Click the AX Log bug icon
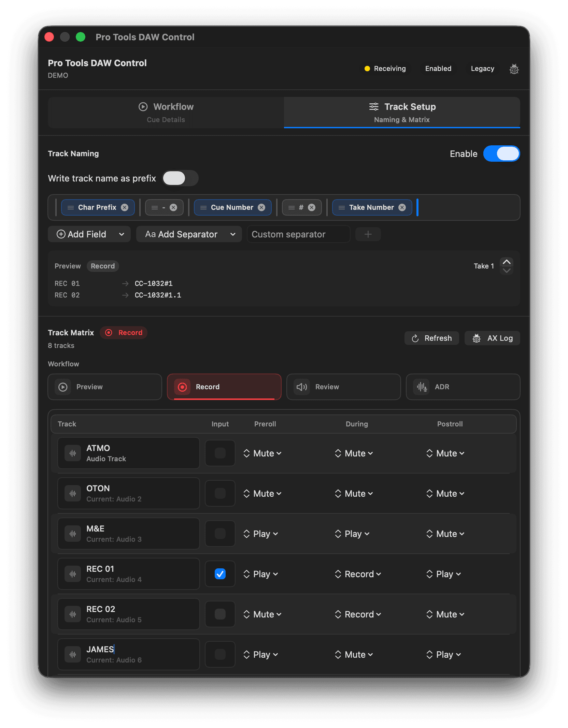Viewport: 568px width, 728px height. coord(477,338)
